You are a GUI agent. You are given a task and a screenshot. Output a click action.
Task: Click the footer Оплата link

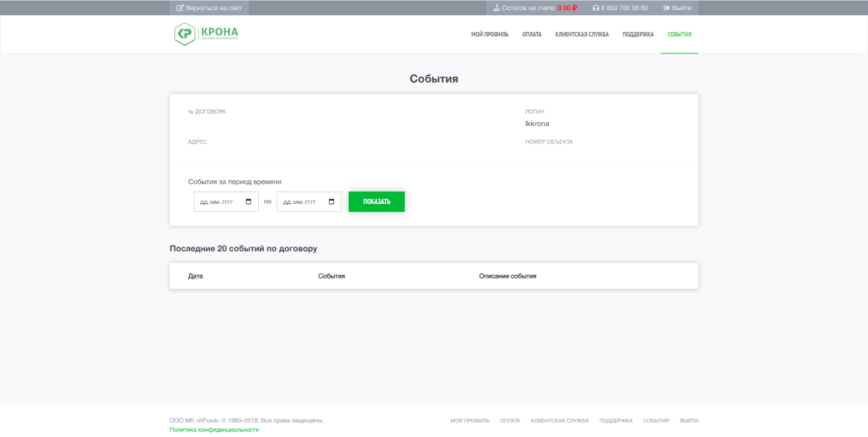(510, 420)
